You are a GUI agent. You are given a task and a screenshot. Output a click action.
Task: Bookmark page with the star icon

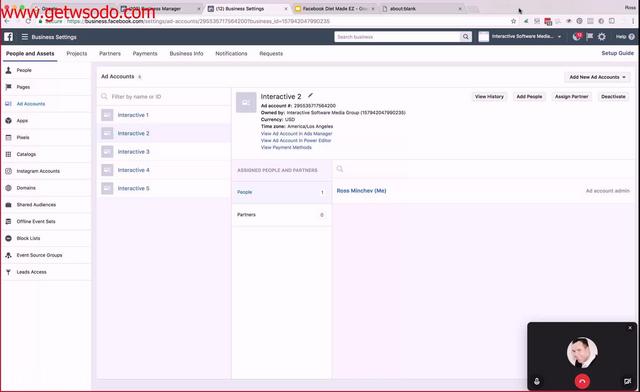[x=513, y=21]
